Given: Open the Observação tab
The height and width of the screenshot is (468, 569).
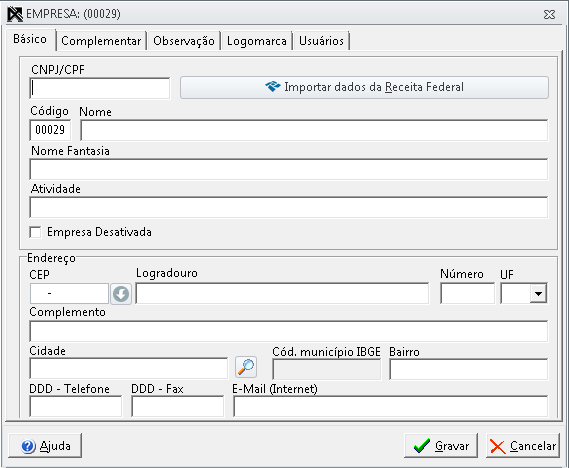Looking at the screenshot, I should click(x=184, y=41).
